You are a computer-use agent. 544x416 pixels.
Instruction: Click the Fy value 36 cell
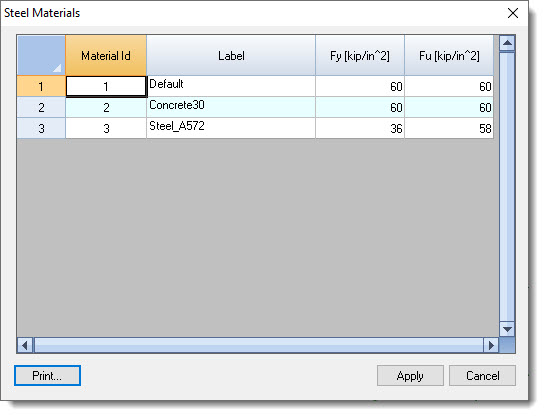[360, 128]
